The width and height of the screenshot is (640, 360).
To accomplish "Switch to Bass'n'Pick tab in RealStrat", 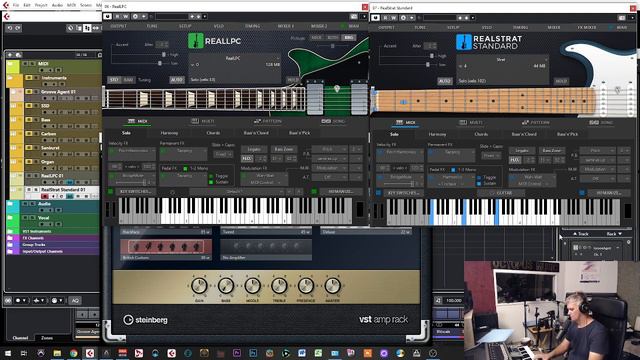I will coord(567,134).
